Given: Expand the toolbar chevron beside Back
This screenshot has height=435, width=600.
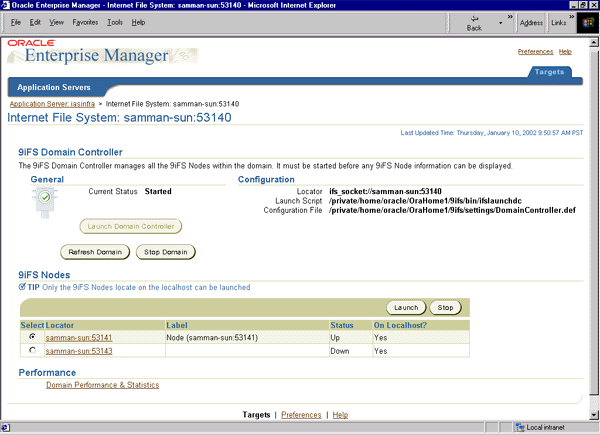Looking at the screenshot, I should 510,17.
